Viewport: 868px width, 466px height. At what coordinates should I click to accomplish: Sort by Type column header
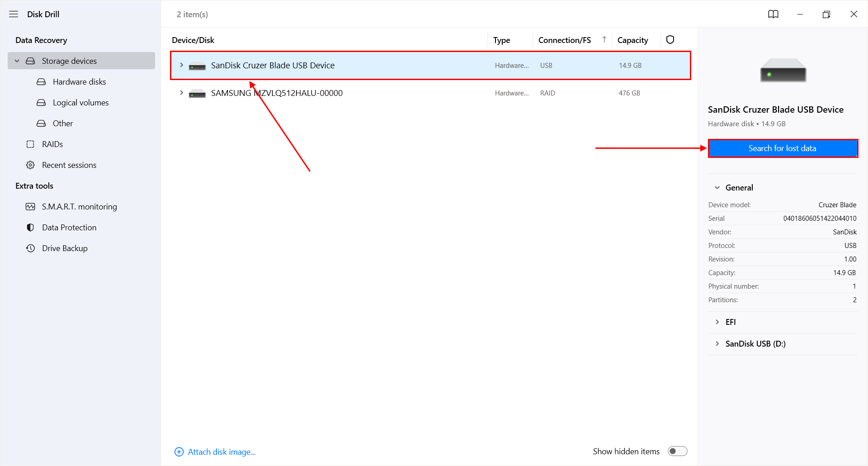tap(502, 40)
